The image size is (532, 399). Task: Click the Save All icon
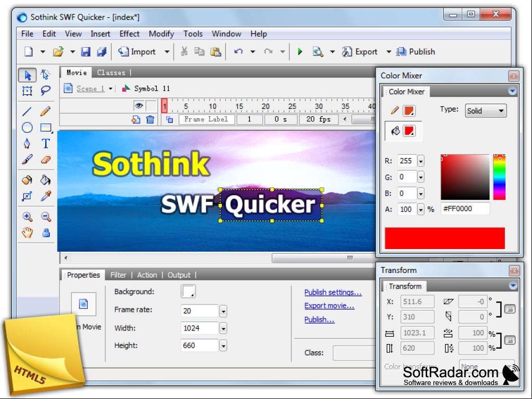[x=102, y=51]
